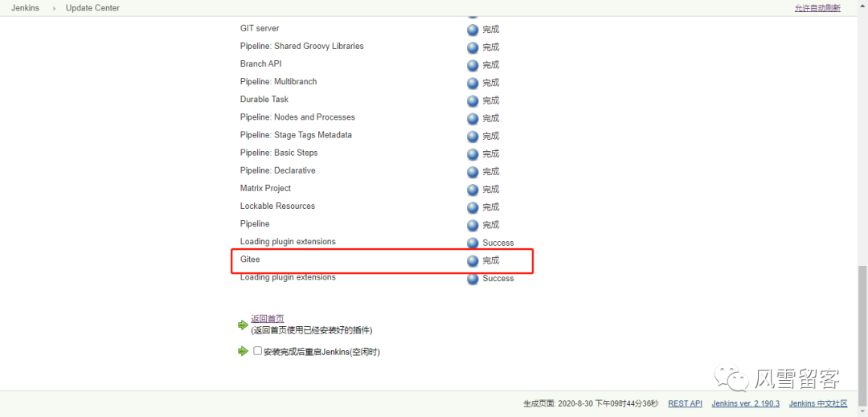Select the Lockable Resources text

click(277, 206)
